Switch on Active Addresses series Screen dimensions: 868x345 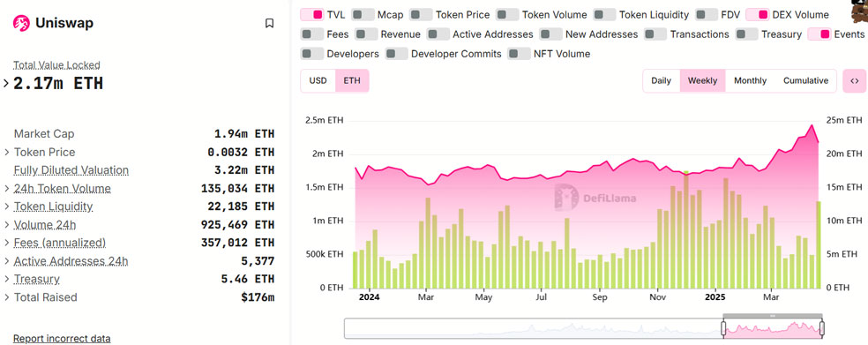(438, 34)
